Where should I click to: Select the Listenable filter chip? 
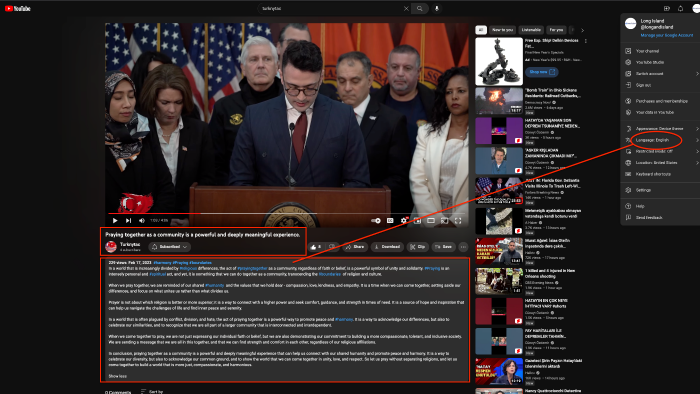click(531, 30)
